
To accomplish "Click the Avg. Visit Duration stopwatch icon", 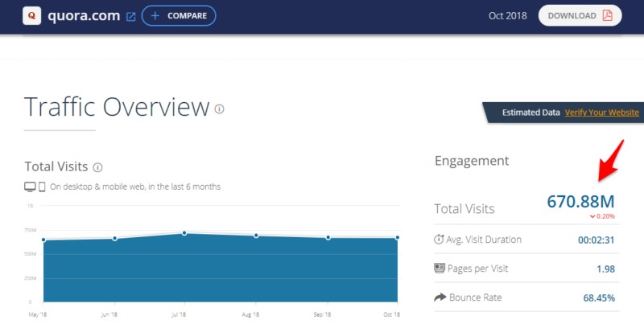I will (439, 239).
